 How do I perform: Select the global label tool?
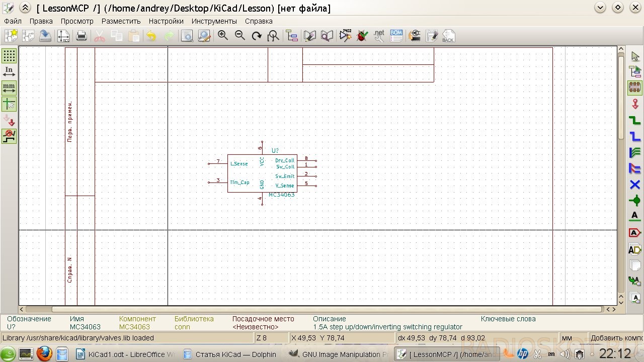[635, 233]
